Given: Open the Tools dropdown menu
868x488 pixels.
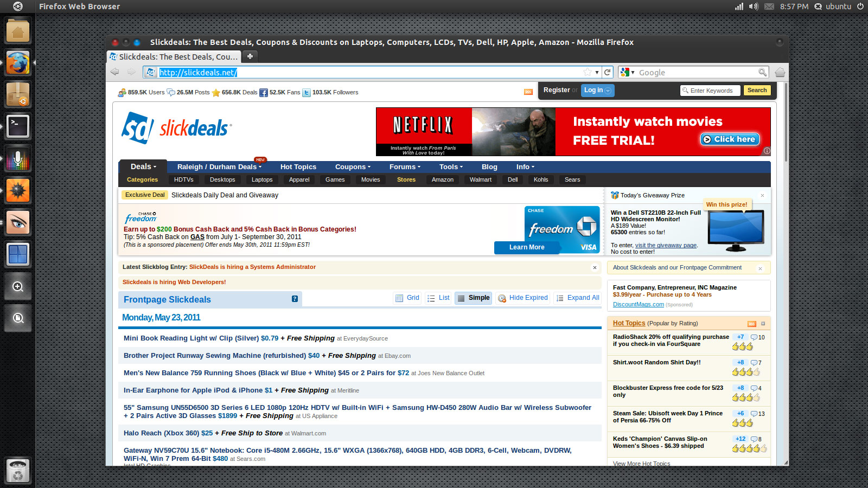Looking at the screenshot, I should coord(451,167).
